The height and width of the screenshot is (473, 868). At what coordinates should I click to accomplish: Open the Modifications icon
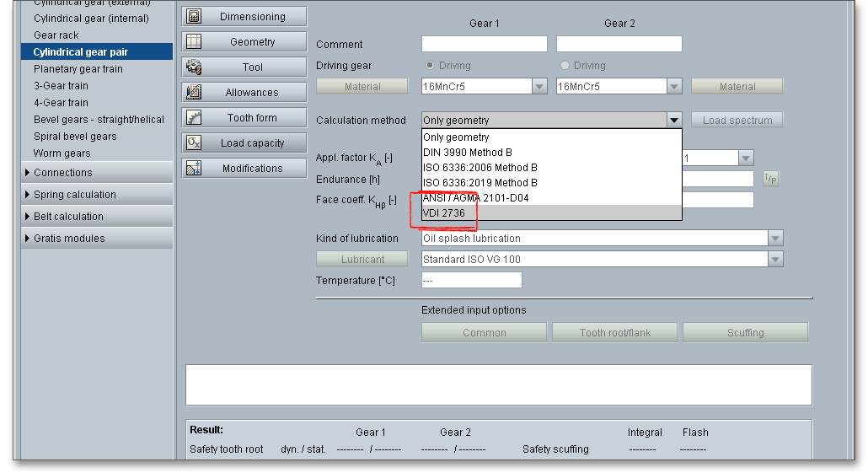pyautogui.click(x=193, y=169)
